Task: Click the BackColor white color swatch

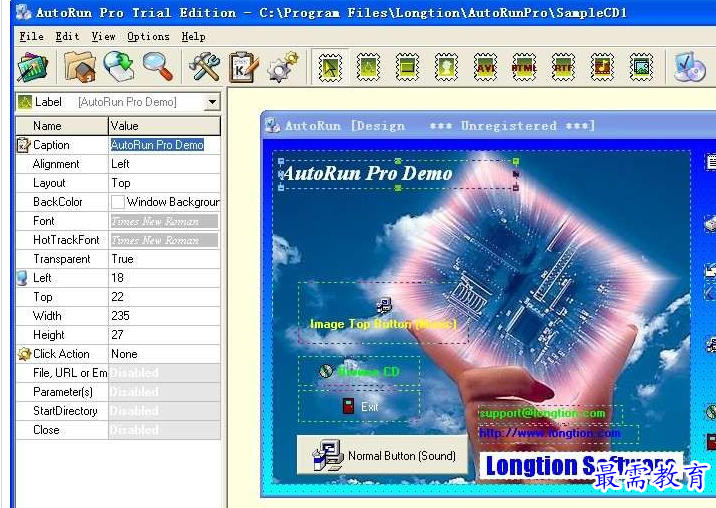Action: pyautogui.click(x=118, y=202)
